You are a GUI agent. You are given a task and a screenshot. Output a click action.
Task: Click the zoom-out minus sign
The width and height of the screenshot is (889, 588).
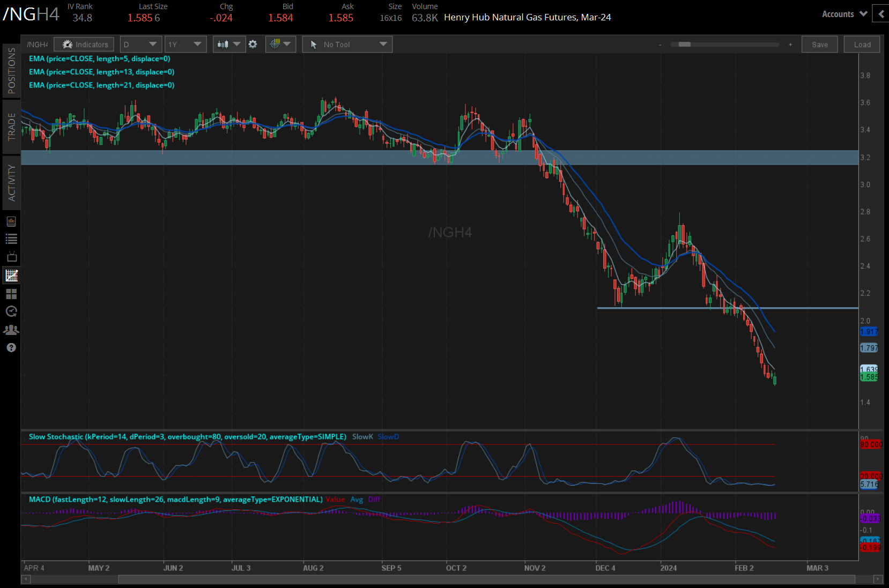660,44
